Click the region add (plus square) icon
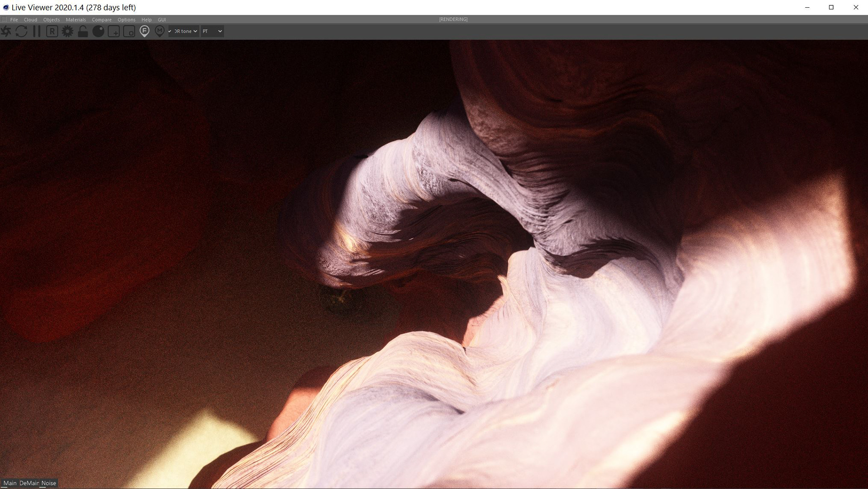The width and height of the screenshot is (868, 489). coord(113,32)
